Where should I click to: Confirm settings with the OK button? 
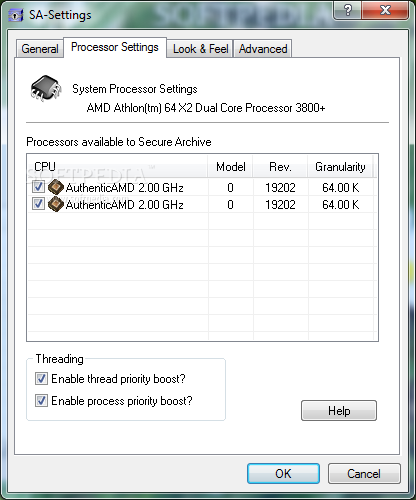pos(283,473)
